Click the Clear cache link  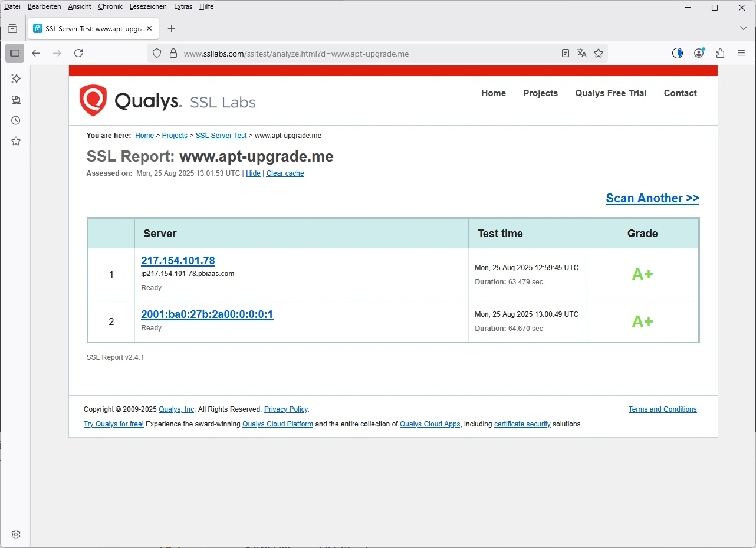285,173
